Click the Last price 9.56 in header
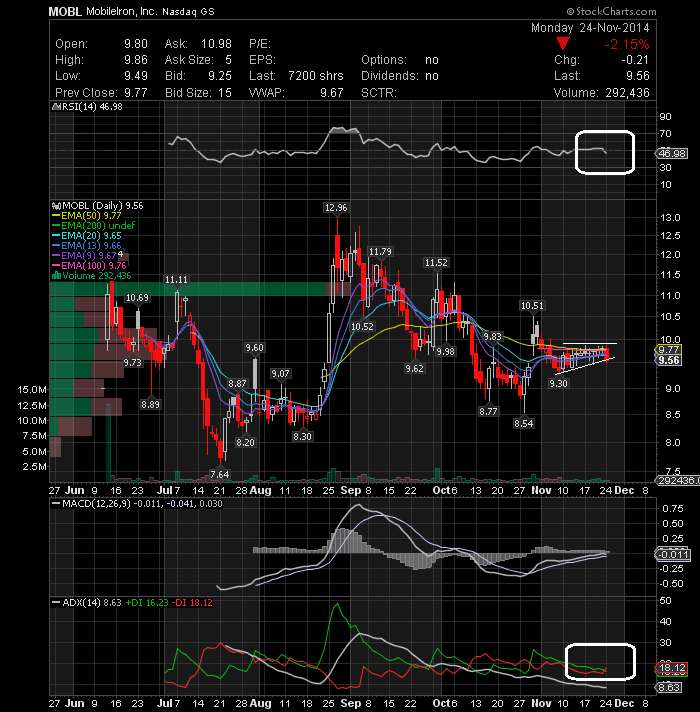The image size is (700, 712). (638, 76)
